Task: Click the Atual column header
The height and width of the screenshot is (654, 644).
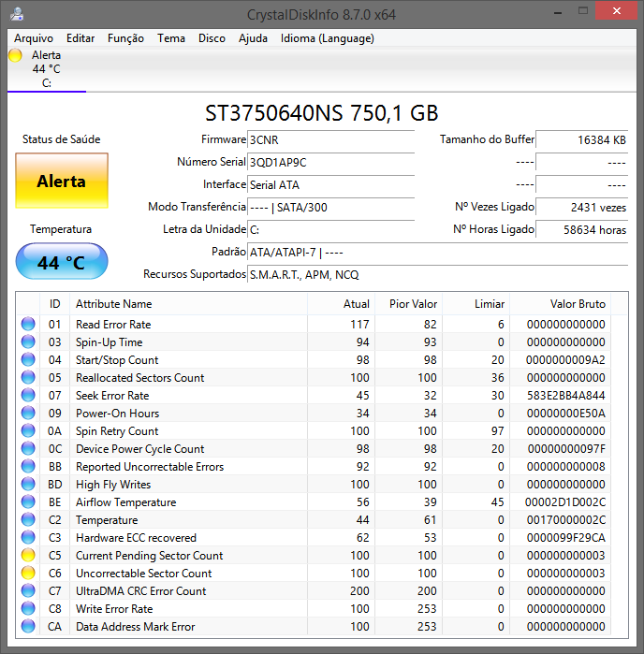Action: tap(342, 304)
